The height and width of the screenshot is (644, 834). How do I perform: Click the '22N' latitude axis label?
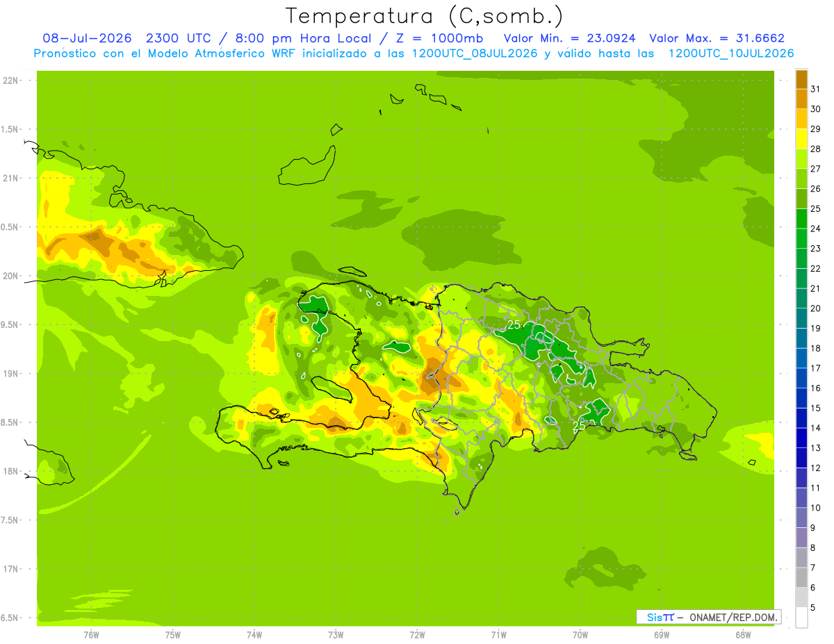pyautogui.click(x=11, y=81)
